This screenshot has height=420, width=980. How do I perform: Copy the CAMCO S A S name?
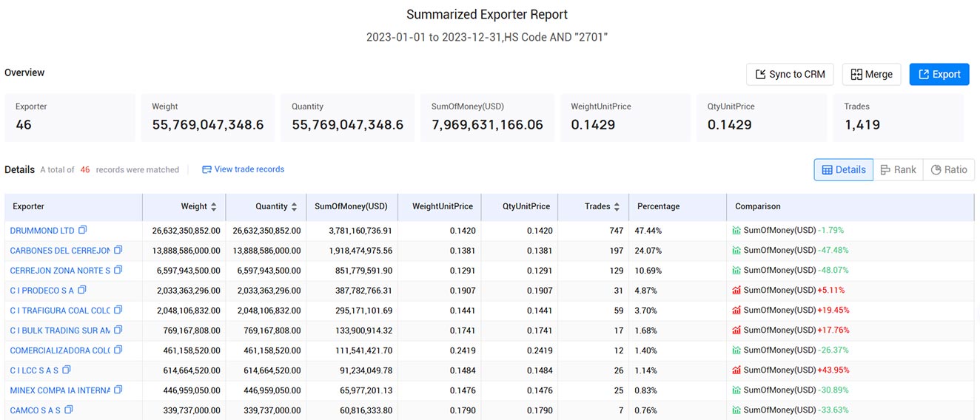(x=69, y=410)
